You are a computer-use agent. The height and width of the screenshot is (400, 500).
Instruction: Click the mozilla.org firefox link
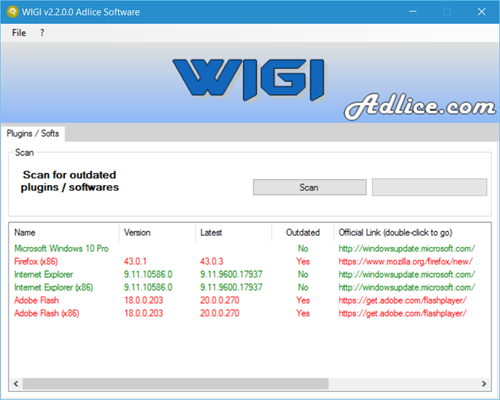point(405,262)
